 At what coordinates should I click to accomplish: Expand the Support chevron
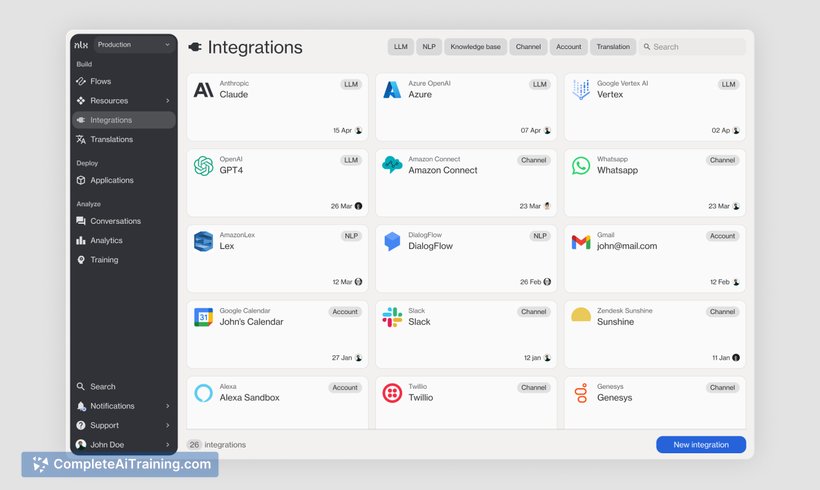pyautogui.click(x=167, y=425)
